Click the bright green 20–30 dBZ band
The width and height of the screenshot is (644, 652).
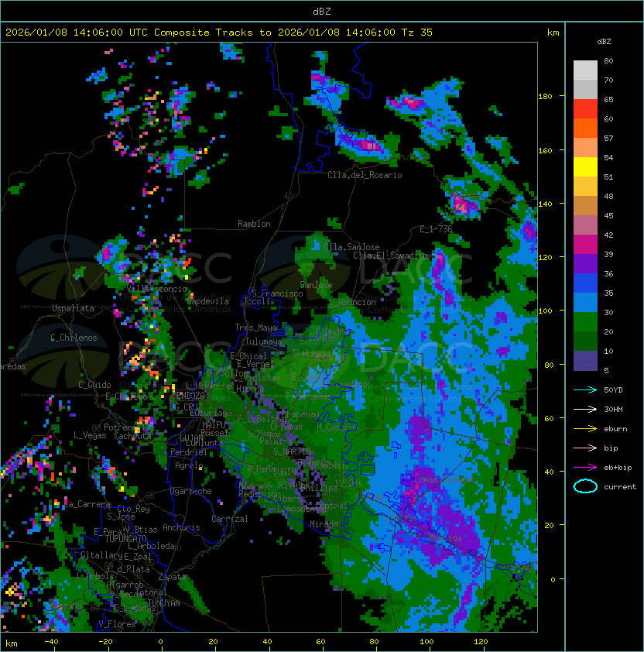tap(585, 322)
